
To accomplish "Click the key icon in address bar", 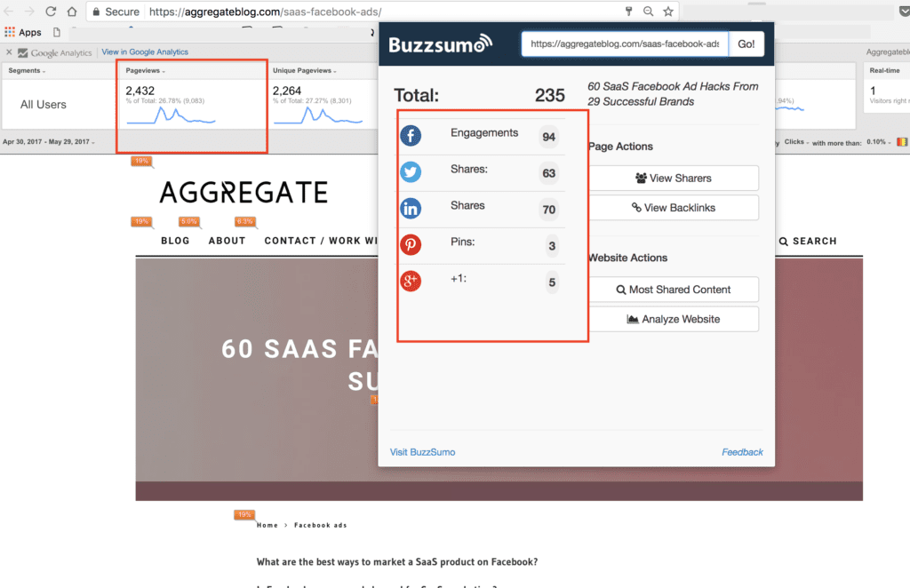I will point(628,11).
